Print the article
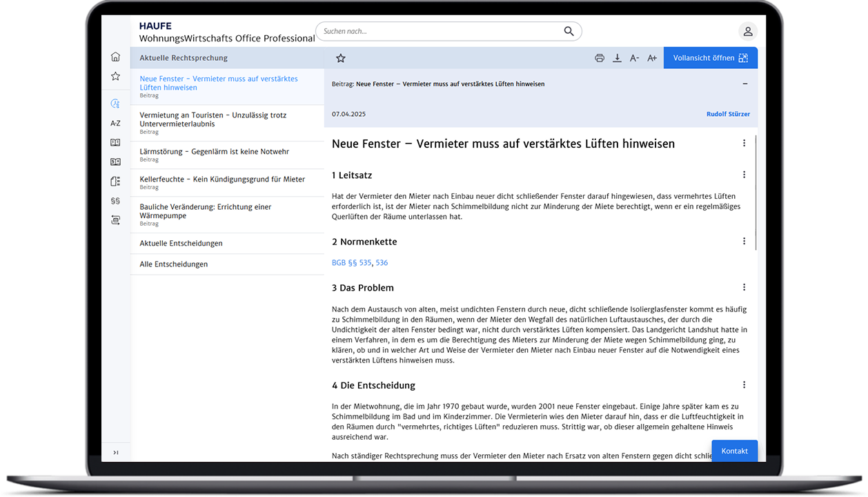Viewport: 868px width, 497px height. click(x=600, y=58)
